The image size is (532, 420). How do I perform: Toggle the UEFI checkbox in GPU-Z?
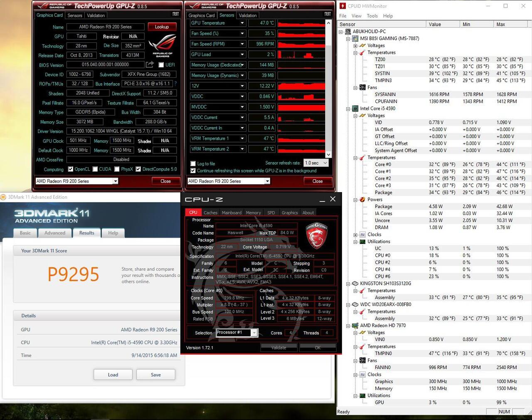[161, 65]
